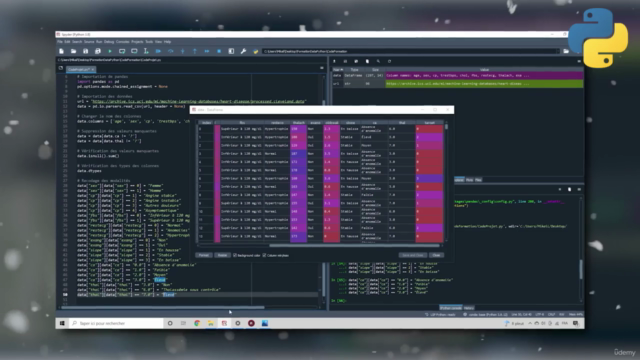Open the heart-disease URL in the editor
Screen dimensions: 640x360
coord(198,101)
